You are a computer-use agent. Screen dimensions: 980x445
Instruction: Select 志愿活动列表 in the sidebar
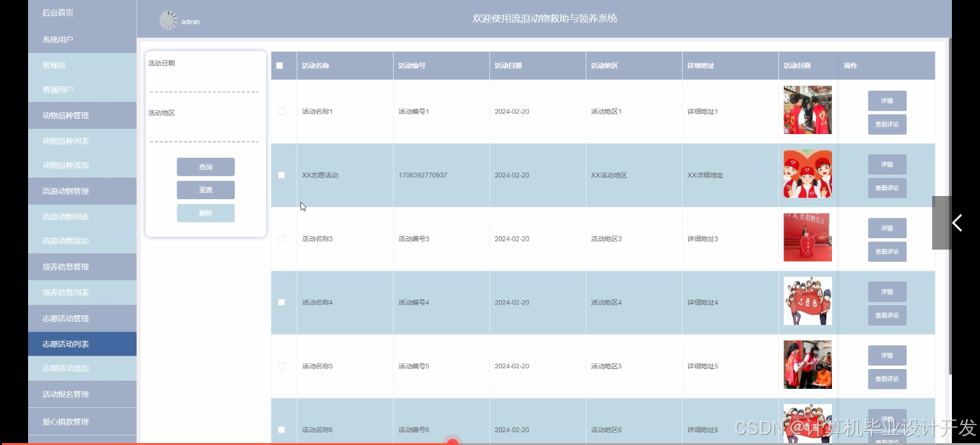82,344
